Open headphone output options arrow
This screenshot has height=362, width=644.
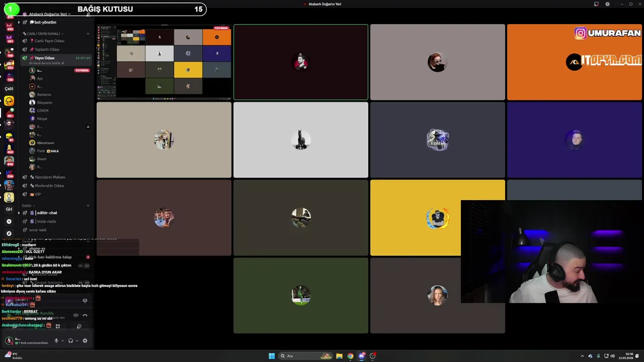(76, 341)
